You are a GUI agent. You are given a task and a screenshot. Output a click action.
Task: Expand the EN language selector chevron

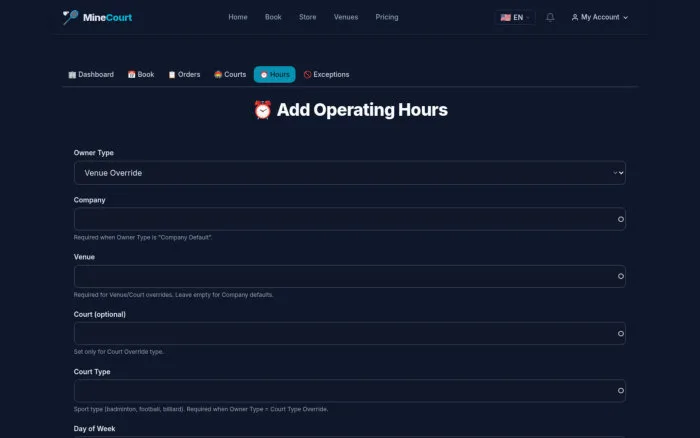click(528, 17)
